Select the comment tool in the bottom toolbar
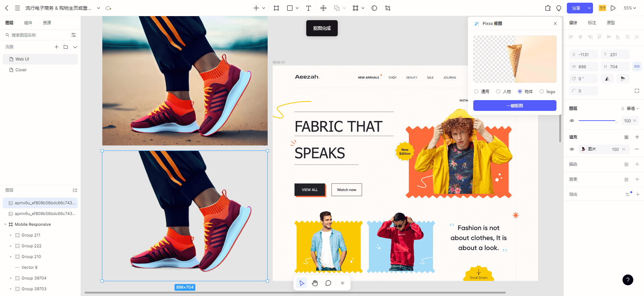This screenshot has width=644, height=296. (328, 283)
